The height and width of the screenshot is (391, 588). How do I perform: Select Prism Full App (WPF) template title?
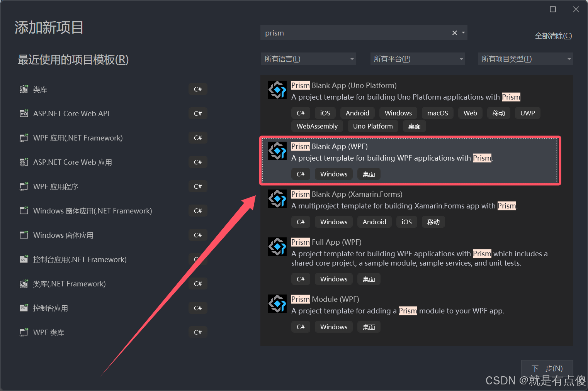pos(326,242)
